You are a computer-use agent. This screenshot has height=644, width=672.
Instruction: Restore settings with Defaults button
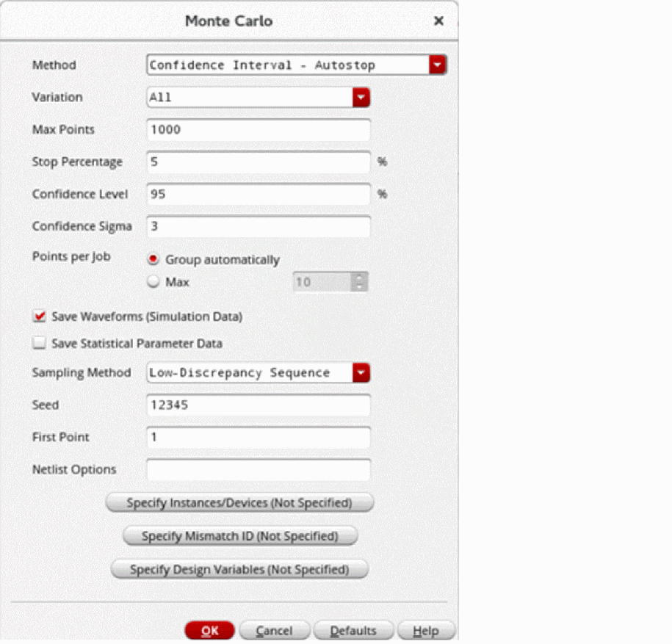coord(353,631)
